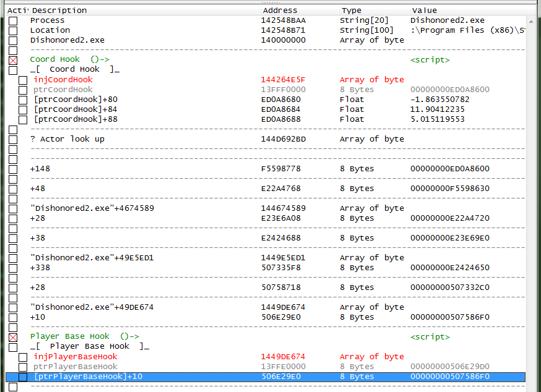Disable the Coord Hook script checkbox
The height and width of the screenshot is (392, 541).
(x=13, y=61)
